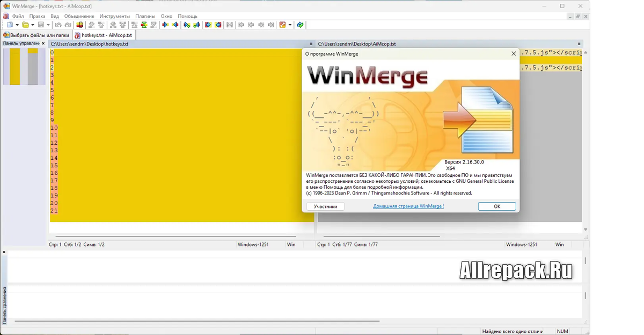Viewport: 644px width, 335px height.
Task: Click the left file path C:\Users\sendm\Desktop\hotkeys.txt
Action: (x=90, y=44)
